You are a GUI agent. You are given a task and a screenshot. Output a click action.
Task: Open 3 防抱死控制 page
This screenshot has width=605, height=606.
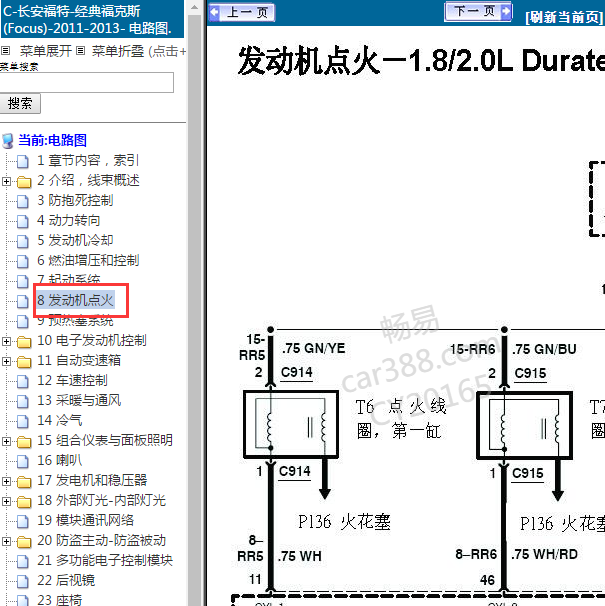tap(75, 200)
